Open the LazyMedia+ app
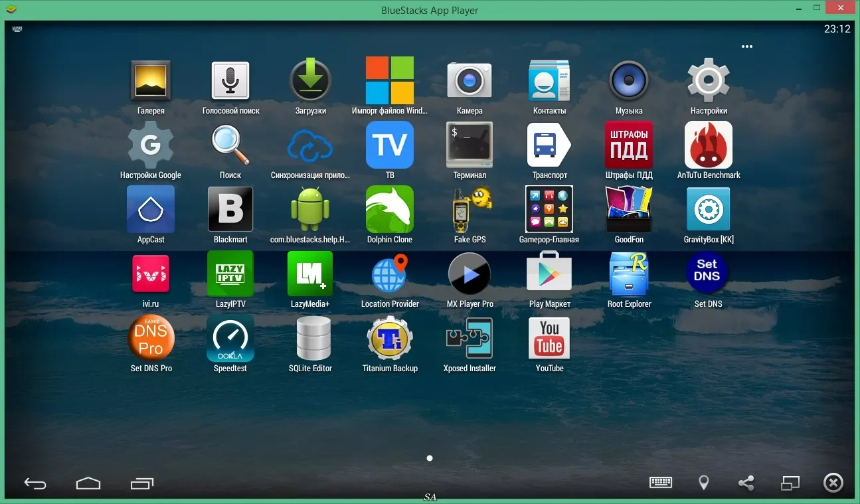The width and height of the screenshot is (860, 504). pos(310,274)
